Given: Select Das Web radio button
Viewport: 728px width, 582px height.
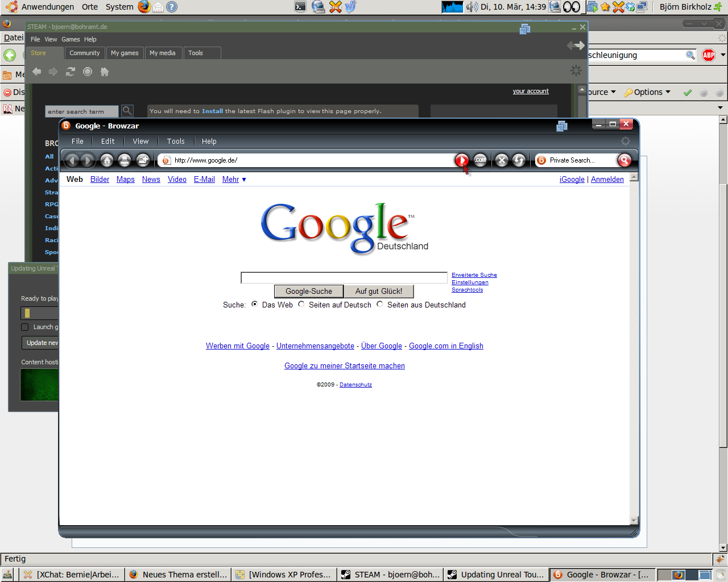Looking at the screenshot, I should tap(254, 304).
